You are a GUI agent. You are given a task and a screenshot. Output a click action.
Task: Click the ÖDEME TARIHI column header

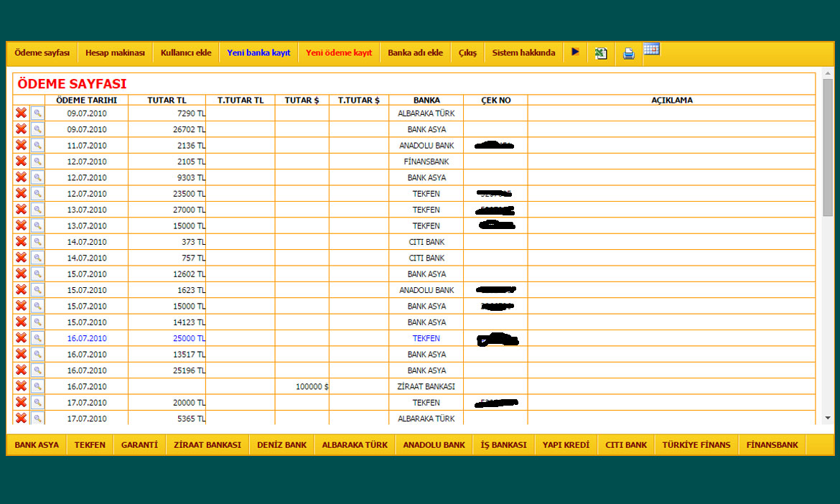pos(86,100)
